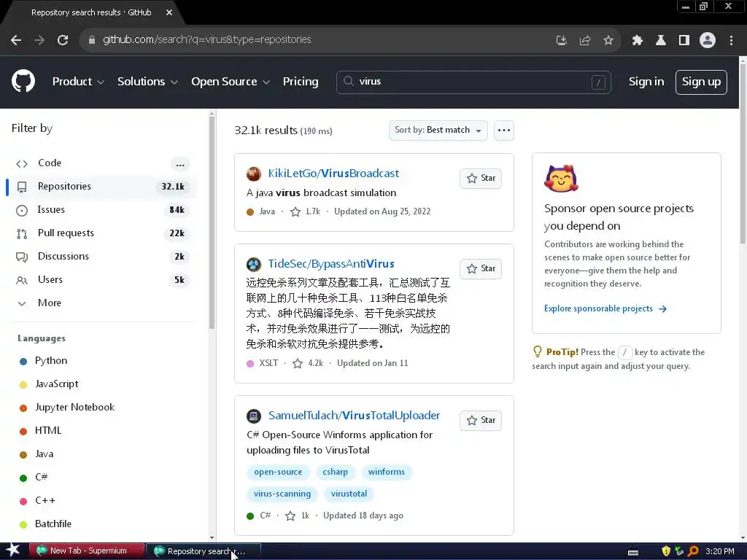Screen dimensions: 747x560
Task: Open SamuelTulach/VirusTotalUploader repository link
Action: point(354,416)
